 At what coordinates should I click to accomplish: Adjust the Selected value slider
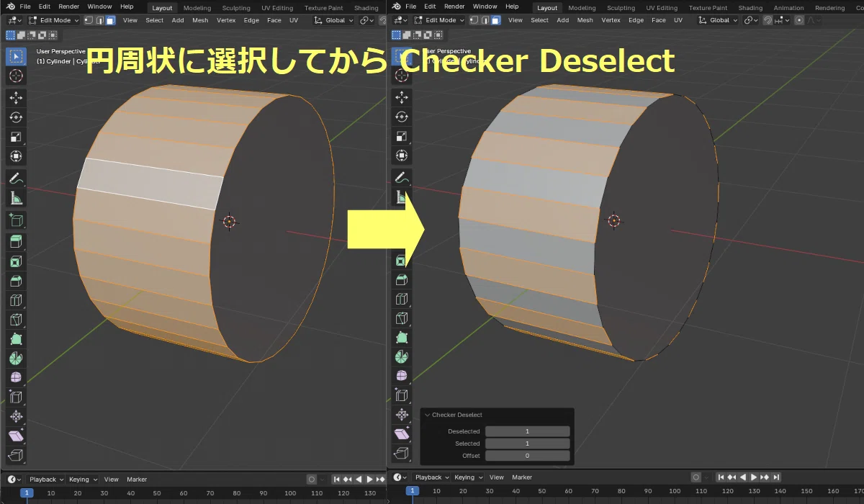click(x=527, y=444)
